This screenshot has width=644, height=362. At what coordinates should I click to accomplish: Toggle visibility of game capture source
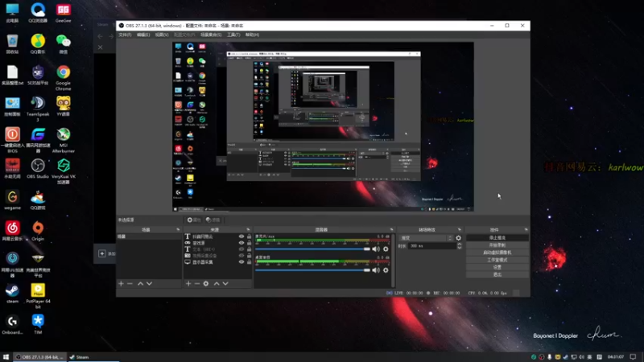(242, 243)
